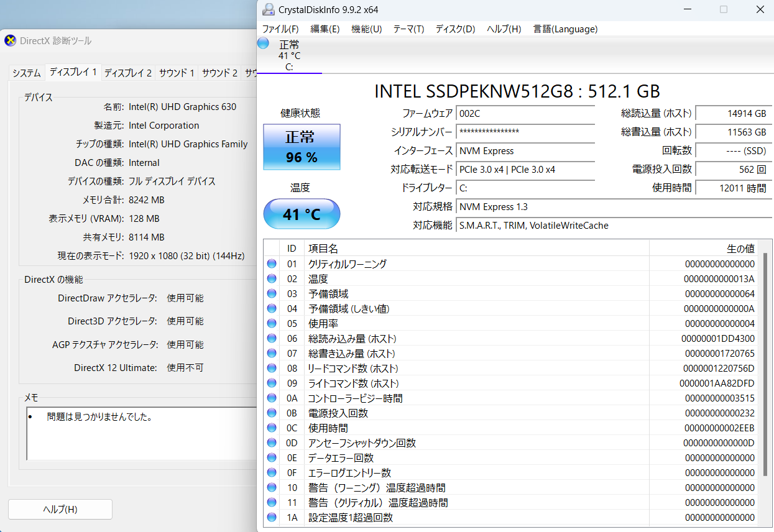Click status orb for 警告（ワーニング）温度超過時間 row
The width and height of the screenshot is (774, 532).
272,487
